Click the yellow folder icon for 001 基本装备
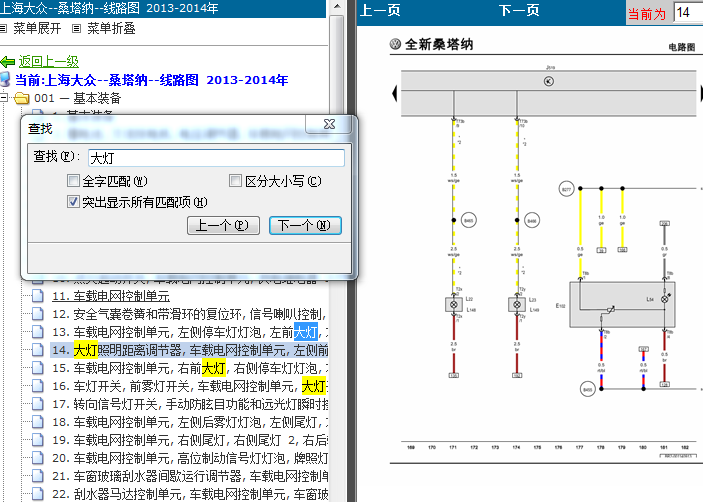703x502 pixels. [x=22, y=98]
